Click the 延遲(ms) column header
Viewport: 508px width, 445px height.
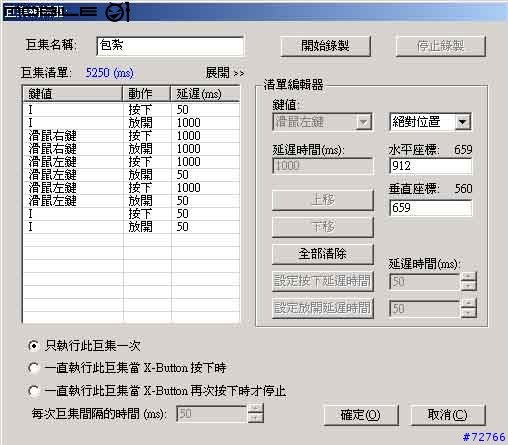tap(205, 94)
